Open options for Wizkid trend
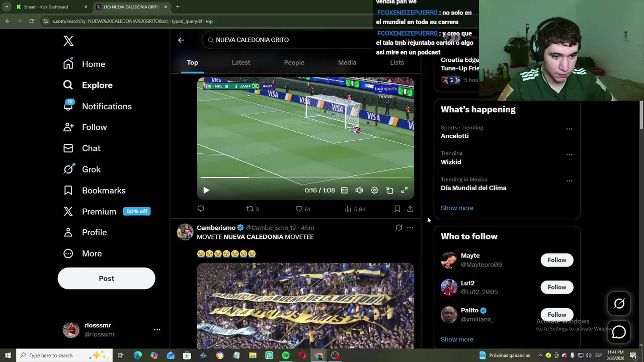Viewport: 644px width, 362px height. coord(569,155)
